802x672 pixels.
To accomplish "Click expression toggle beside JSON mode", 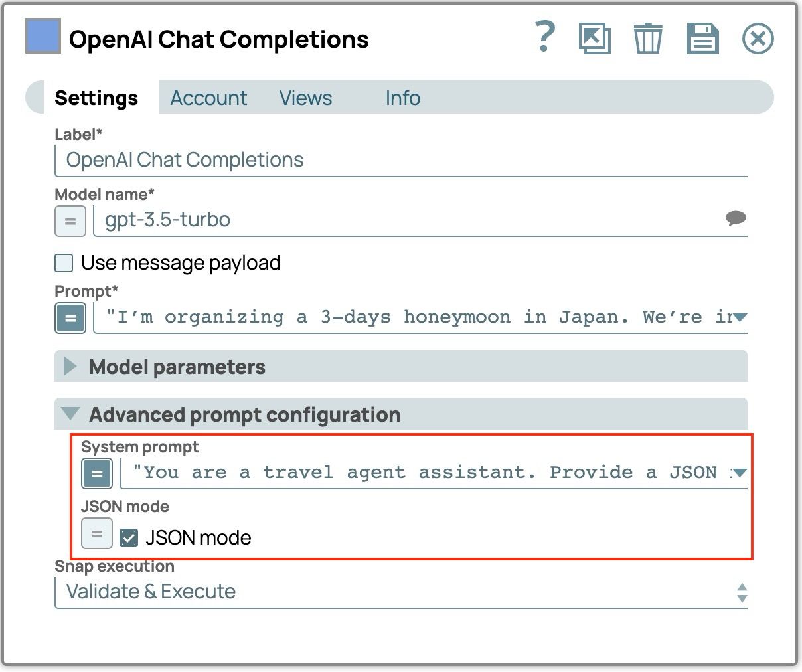I will (97, 533).
